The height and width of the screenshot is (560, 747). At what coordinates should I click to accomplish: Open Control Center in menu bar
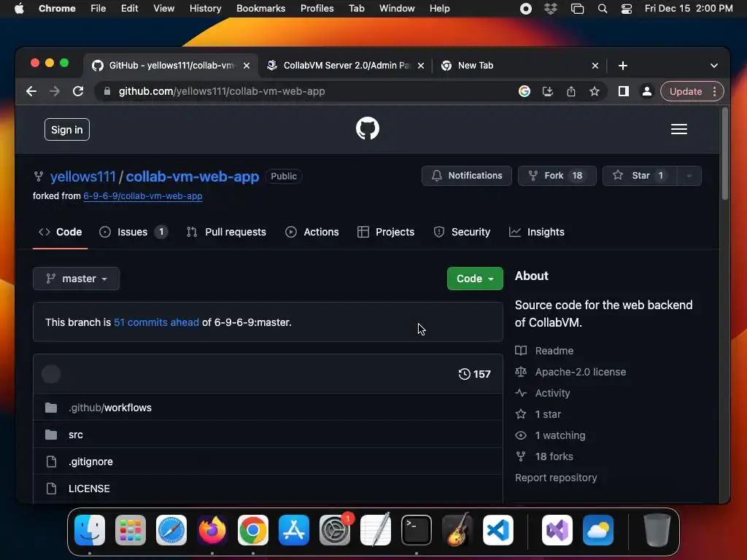(x=626, y=9)
